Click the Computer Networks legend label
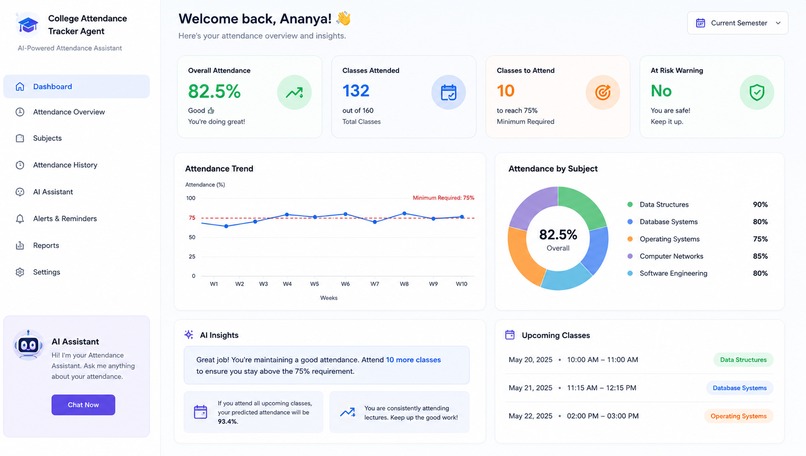This screenshot has width=806, height=456. [x=671, y=256]
